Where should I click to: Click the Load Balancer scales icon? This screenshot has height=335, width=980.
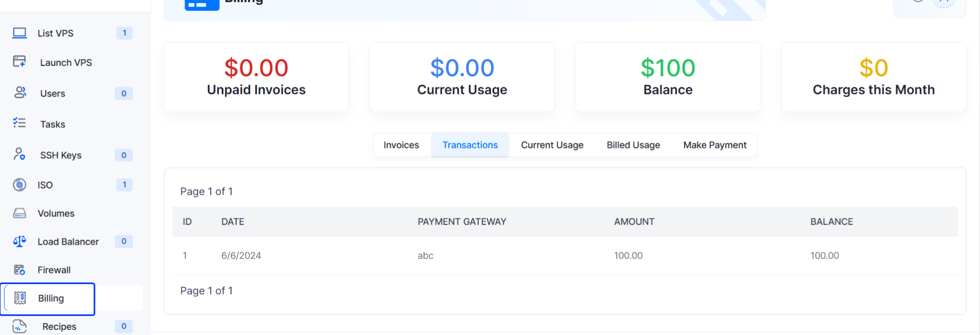tap(20, 241)
